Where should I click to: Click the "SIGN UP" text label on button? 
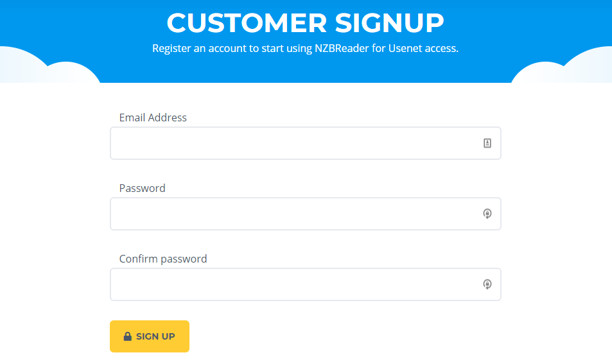(155, 336)
